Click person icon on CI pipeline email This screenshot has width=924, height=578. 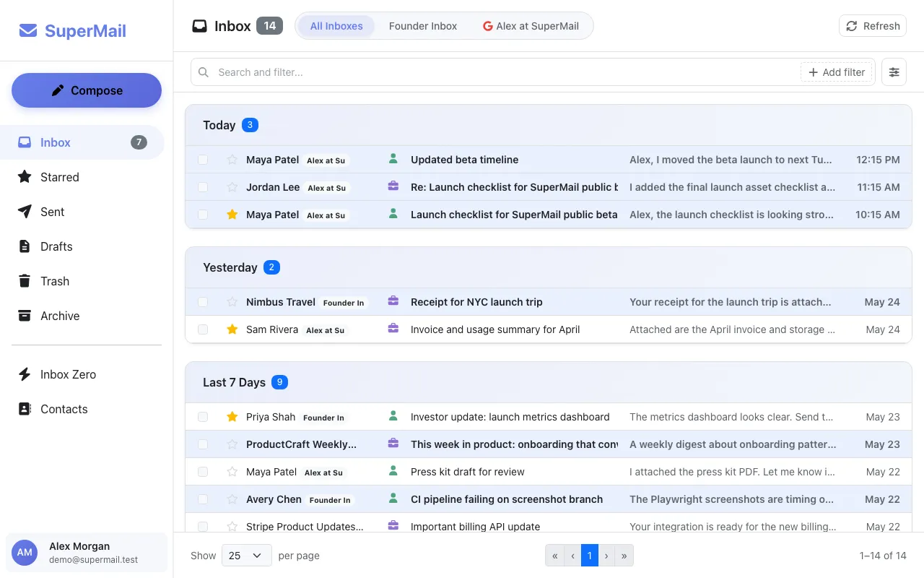393,499
